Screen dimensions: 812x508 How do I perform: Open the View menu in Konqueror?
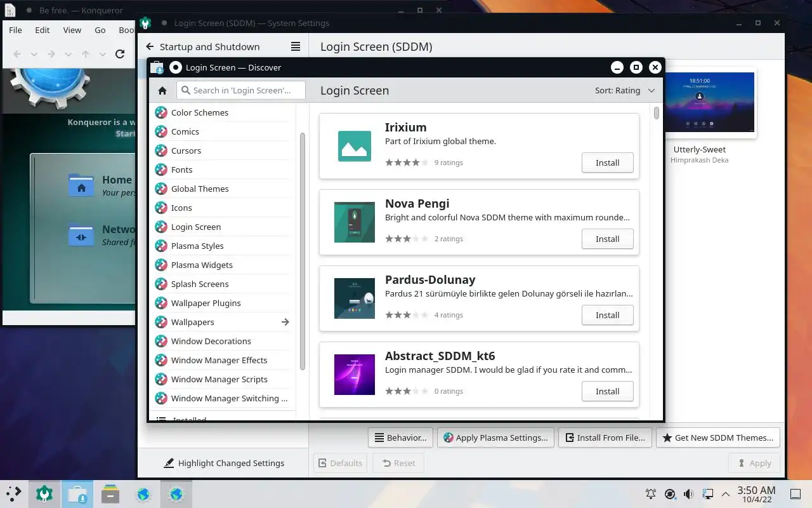pyautogui.click(x=72, y=30)
